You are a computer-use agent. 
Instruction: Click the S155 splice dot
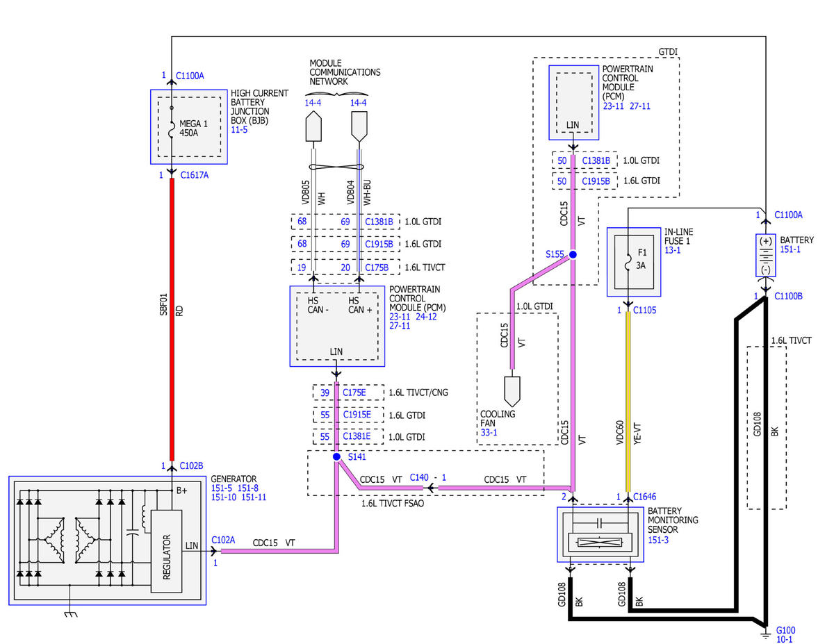click(x=573, y=255)
